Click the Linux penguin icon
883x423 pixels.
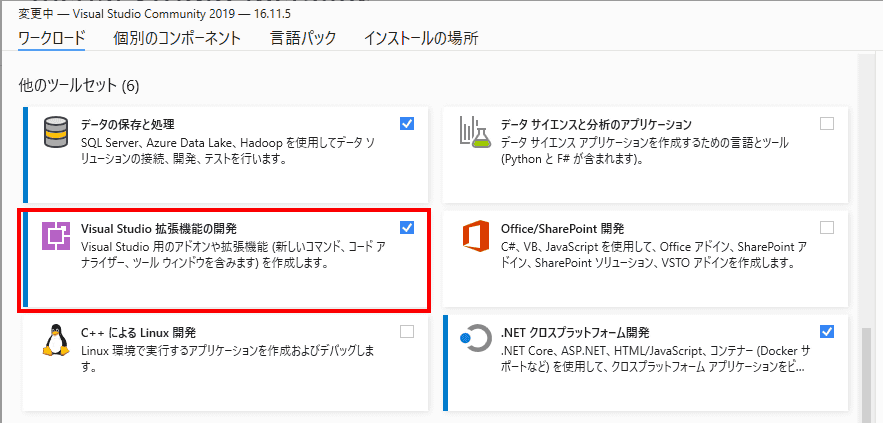(56, 340)
